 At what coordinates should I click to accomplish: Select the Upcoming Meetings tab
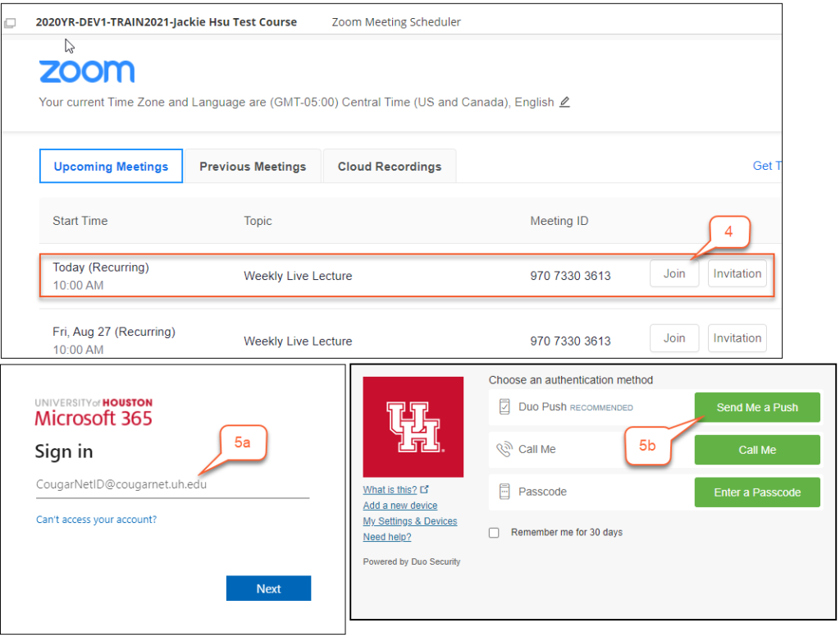[x=111, y=166]
